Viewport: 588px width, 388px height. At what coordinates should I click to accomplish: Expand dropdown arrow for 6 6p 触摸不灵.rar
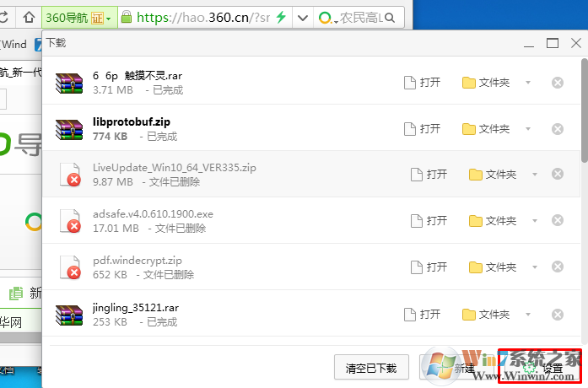pyautogui.click(x=528, y=83)
